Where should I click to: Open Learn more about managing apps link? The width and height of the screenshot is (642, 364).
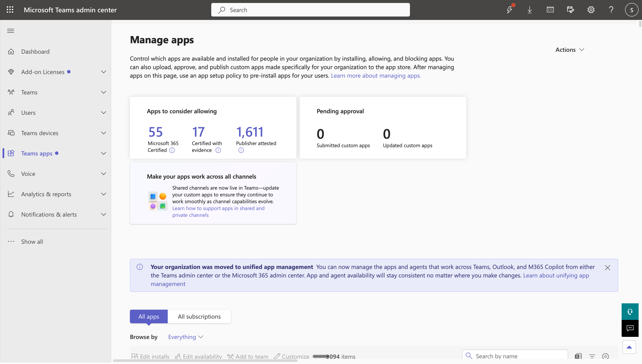[x=376, y=75]
